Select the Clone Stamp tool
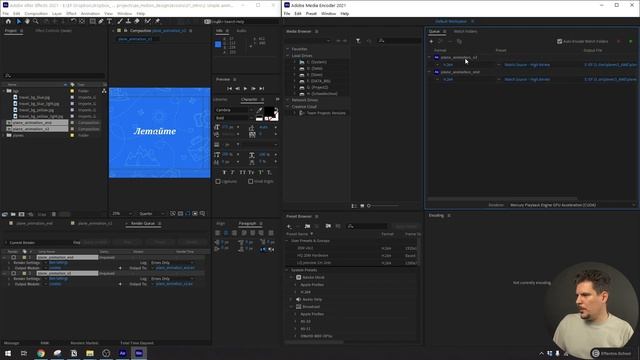Screen dimensions: 640x360 [128, 21]
